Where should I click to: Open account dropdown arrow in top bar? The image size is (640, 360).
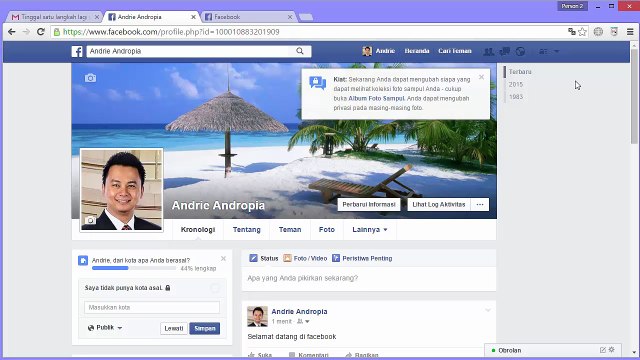pos(557,51)
